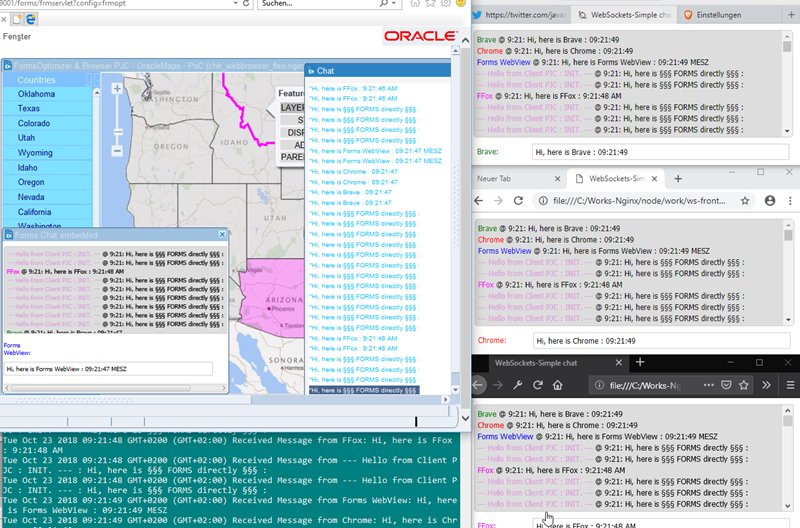
Task: Reload the page in Firefox
Action: 538,385
